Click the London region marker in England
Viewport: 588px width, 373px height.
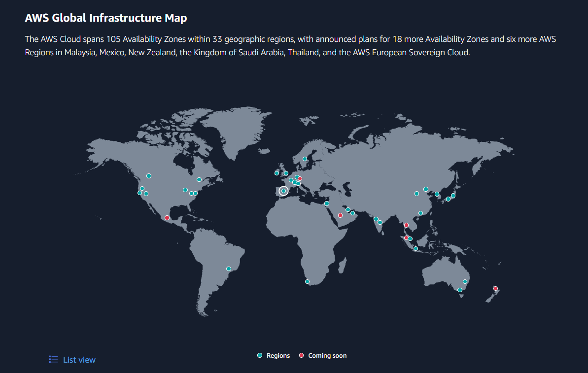pos(286,173)
